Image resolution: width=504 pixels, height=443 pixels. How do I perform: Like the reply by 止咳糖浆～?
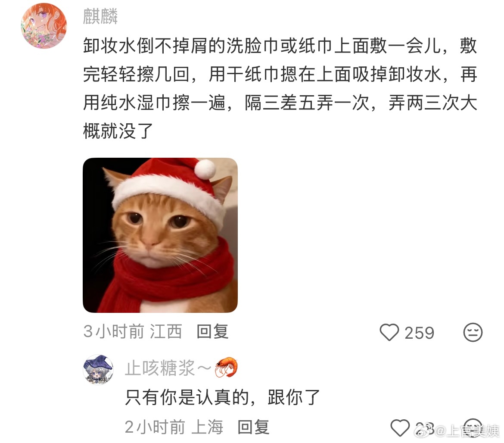400,428
